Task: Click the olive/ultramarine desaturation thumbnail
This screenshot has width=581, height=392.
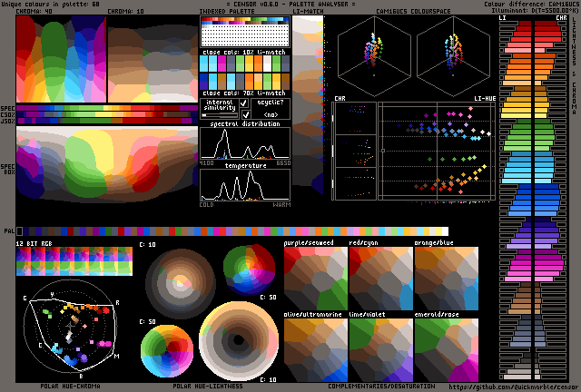Action: click(x=315, y=349)
